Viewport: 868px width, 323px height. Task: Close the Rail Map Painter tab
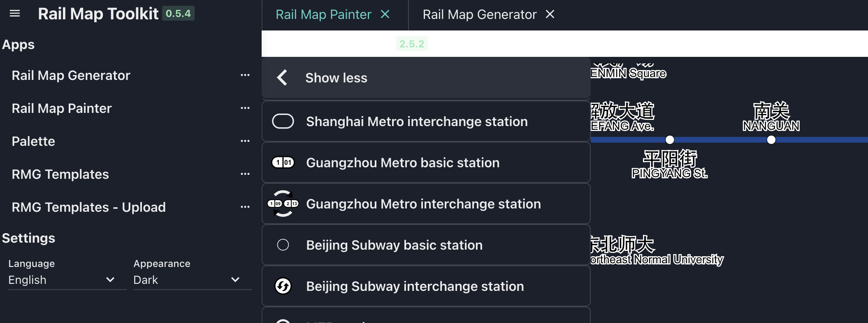(x=385, y=14)
